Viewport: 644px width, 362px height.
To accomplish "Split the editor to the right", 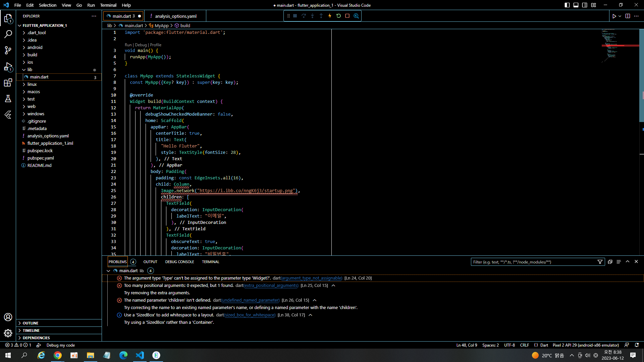I will (628, 16).
